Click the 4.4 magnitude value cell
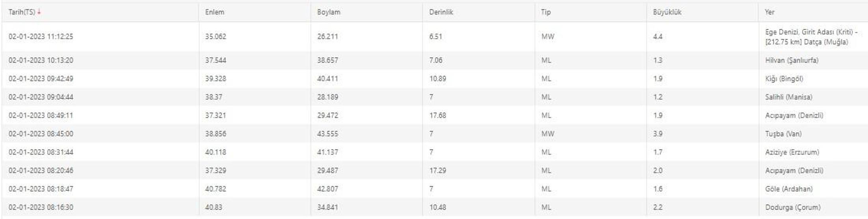 (702, 37)
